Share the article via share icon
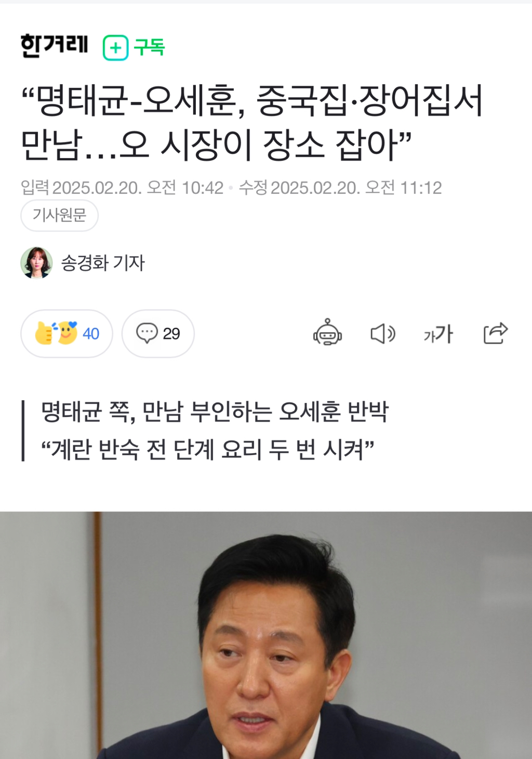 495,333
